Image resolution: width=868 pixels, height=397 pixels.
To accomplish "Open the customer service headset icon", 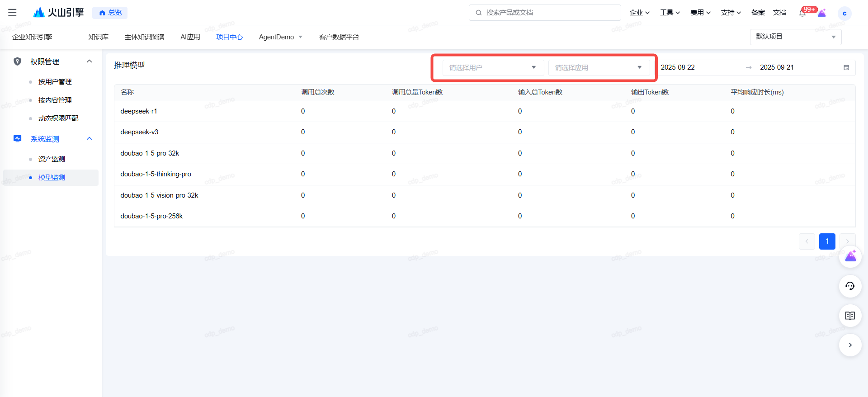I will click(x=850, y=286).
